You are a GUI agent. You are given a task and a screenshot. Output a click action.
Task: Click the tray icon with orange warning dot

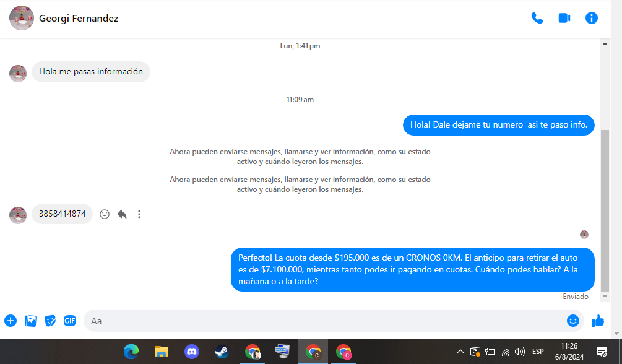[475, 352]
